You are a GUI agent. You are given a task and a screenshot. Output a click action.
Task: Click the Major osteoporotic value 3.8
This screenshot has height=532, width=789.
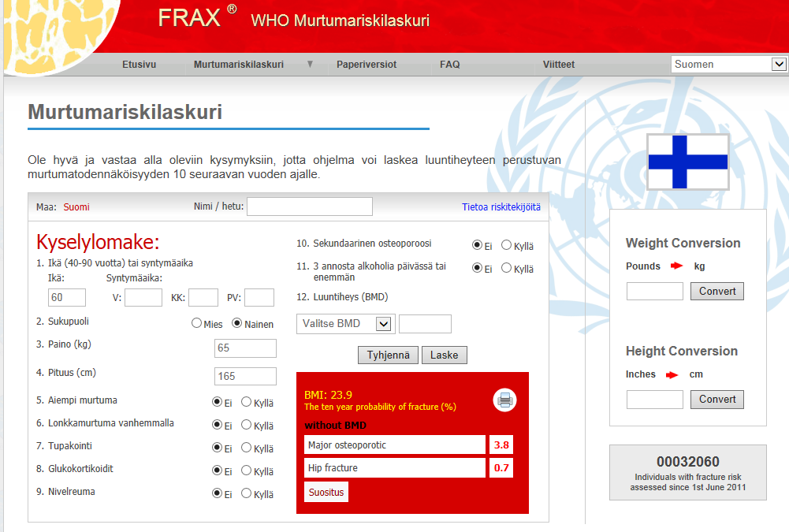tap(501, 445)
